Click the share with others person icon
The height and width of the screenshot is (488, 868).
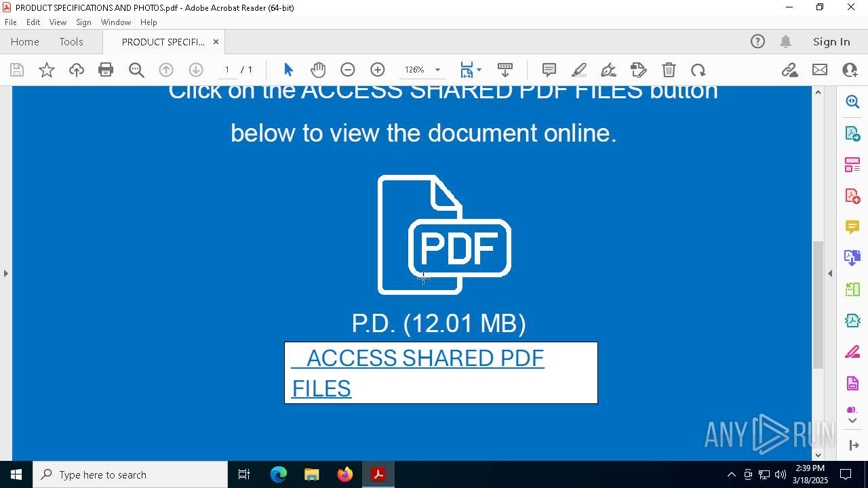[x=849, y=70]
